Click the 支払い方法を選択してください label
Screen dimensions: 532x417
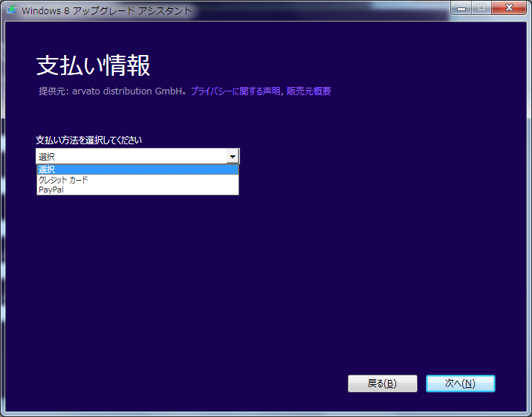pyautogui.click(x=89, y=140)
